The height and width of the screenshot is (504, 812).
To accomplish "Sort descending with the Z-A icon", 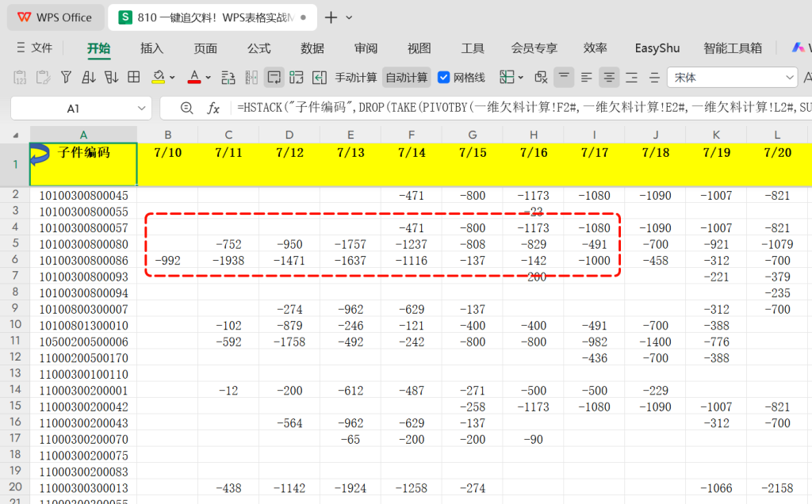I will click(x=111, y=78).
